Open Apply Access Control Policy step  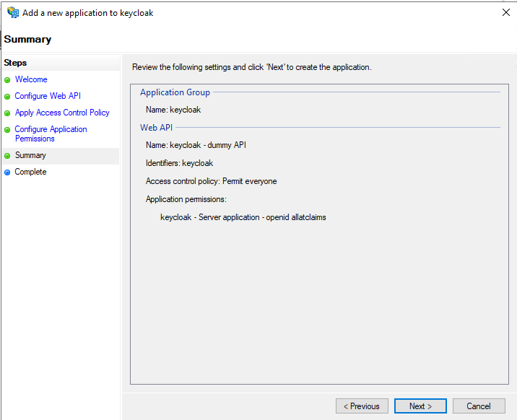(62, 113)
